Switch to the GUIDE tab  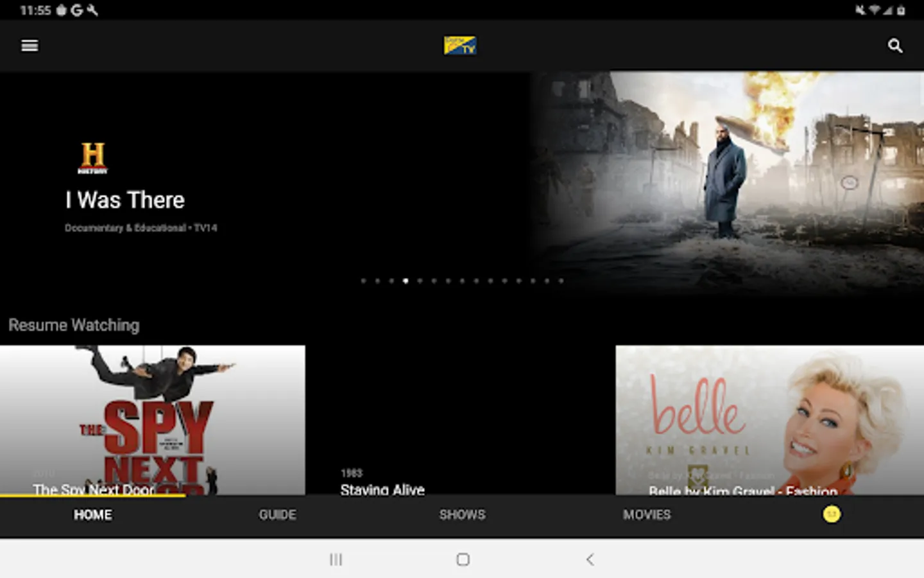277,514
